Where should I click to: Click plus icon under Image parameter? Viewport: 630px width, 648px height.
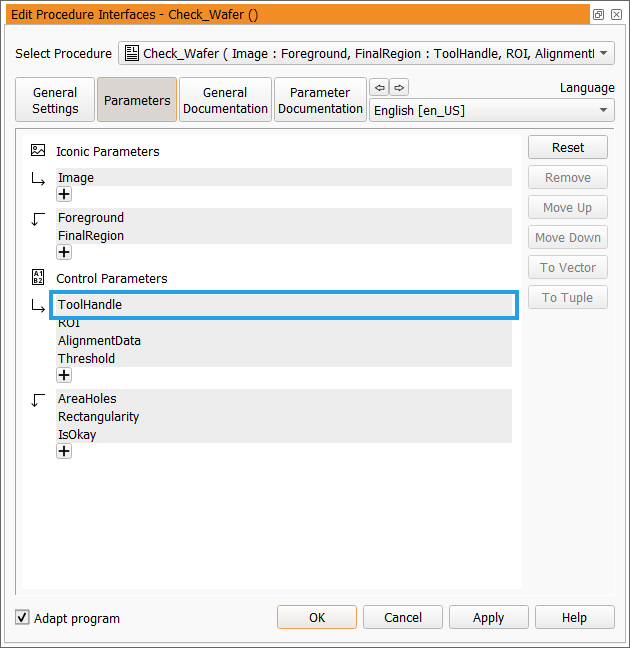pyautogui.click(x=64, y=195)
